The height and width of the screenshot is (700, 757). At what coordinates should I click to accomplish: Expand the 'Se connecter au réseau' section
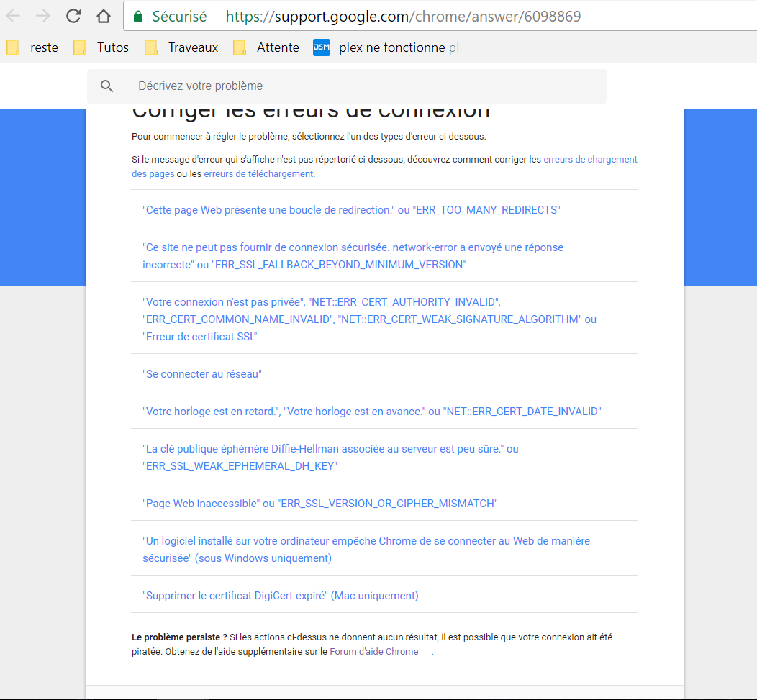[384, 373]
